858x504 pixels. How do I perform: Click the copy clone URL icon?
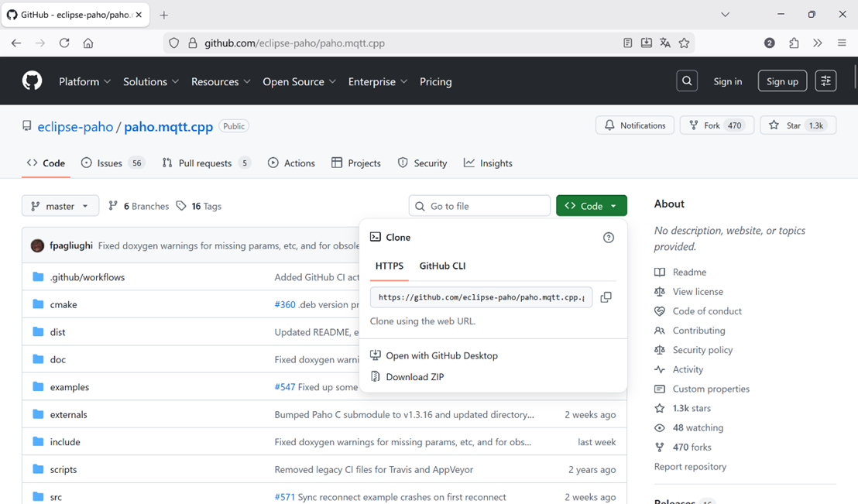pyautogui.click(x=606, y=297)
